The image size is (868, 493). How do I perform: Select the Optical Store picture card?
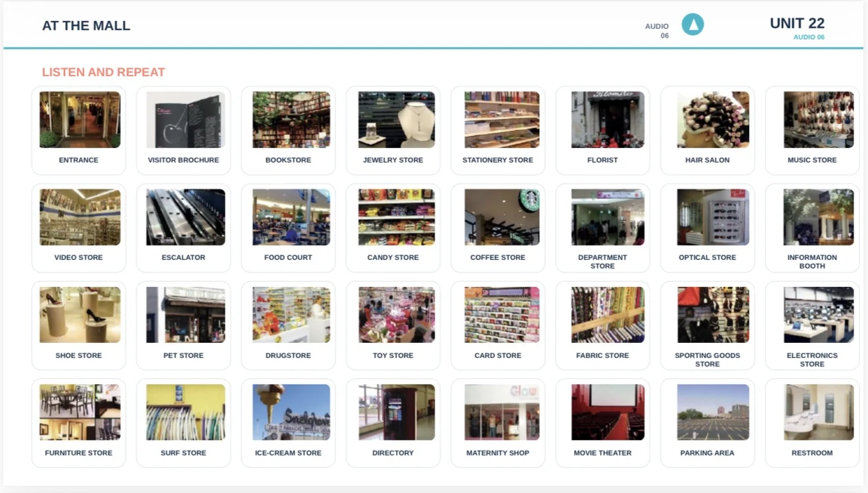[708, 228]
